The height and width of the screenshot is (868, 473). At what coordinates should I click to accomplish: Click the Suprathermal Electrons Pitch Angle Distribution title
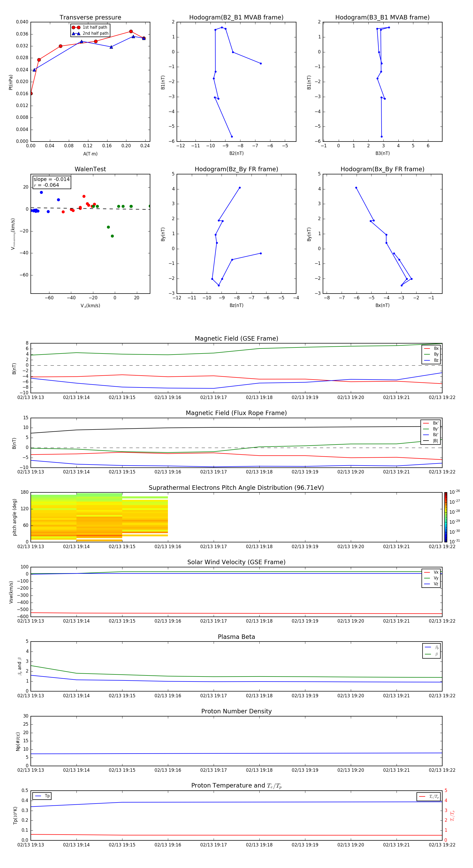[236, 488]
